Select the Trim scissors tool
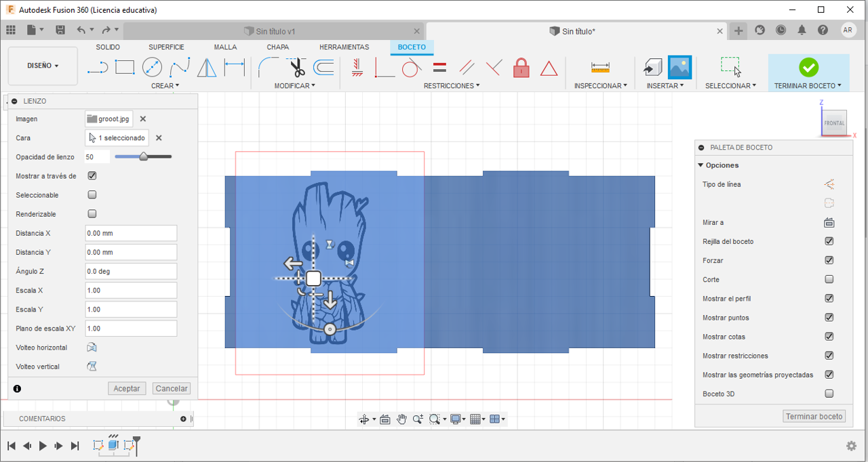This screenshot has height=462, width=868. click(296, 68)
